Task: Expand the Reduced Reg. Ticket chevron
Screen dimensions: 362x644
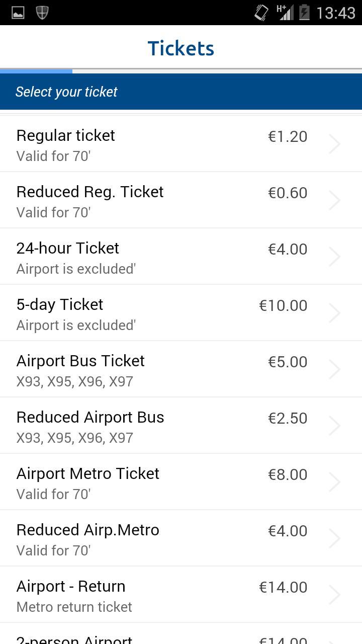Action: 334,200
